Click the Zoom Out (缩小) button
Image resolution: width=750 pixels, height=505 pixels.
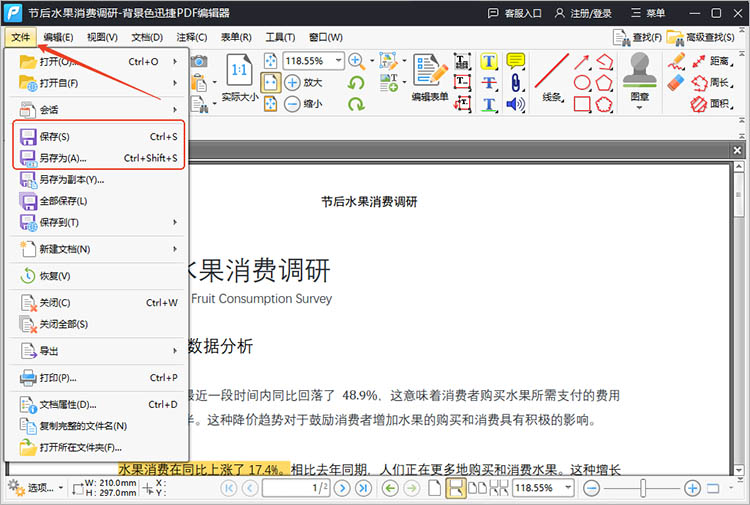tap(303, 104)
